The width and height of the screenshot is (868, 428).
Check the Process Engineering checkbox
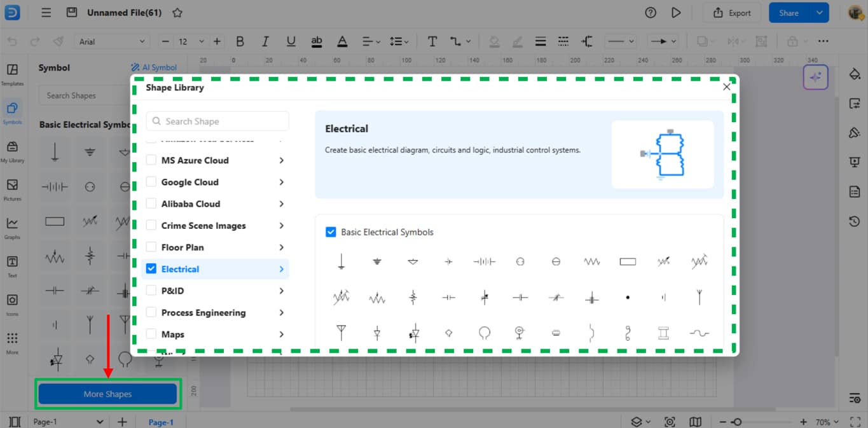pos(151,312)
